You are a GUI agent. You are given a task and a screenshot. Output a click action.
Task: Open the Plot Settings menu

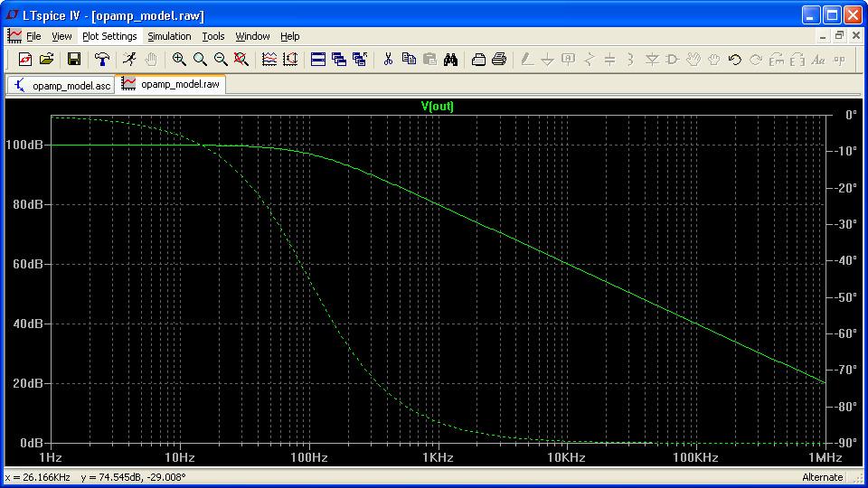click(109, 36)
